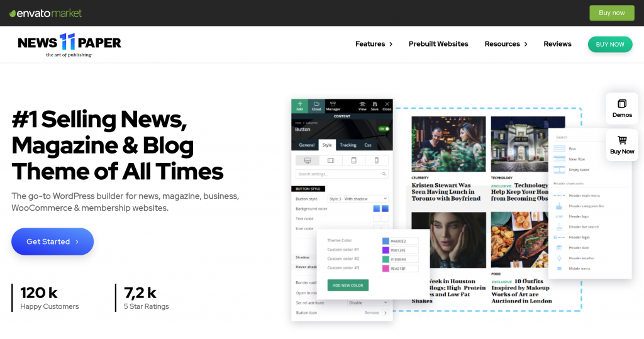This screenshot has width=644, height=339.
Task: Click the first Text color swatch
Action: click(377, 219)
